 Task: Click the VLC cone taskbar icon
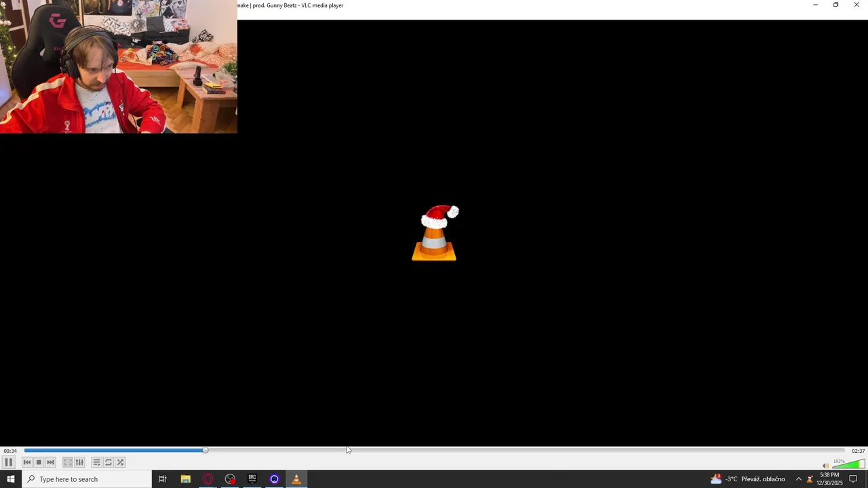(296, 479)
